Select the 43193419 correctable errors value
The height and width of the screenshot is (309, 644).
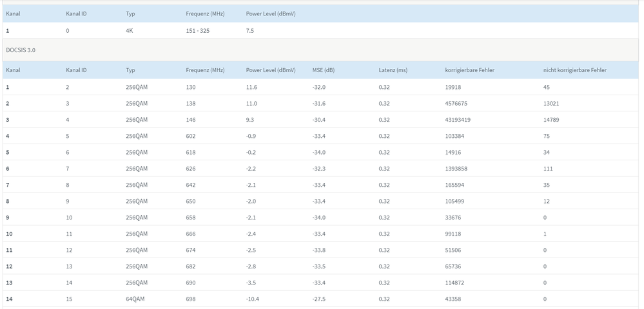point(462,120)
